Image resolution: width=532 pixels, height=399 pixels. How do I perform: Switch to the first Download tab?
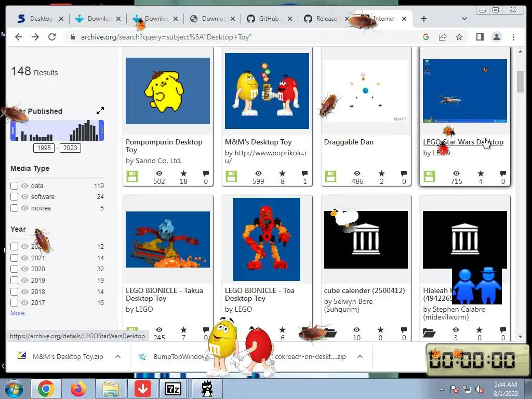[x=98, y=19]
